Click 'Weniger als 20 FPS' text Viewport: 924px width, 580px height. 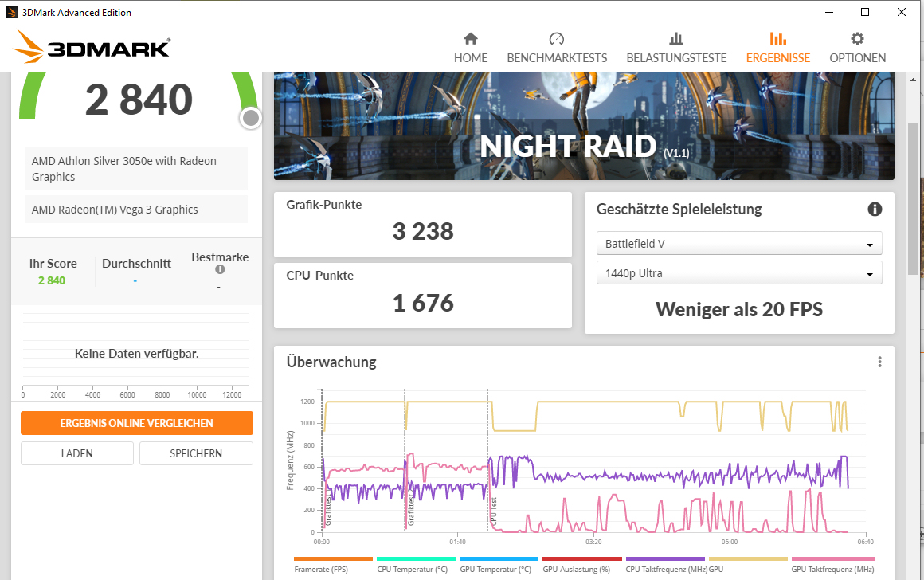pyautogui.click(x=739, y=309)
